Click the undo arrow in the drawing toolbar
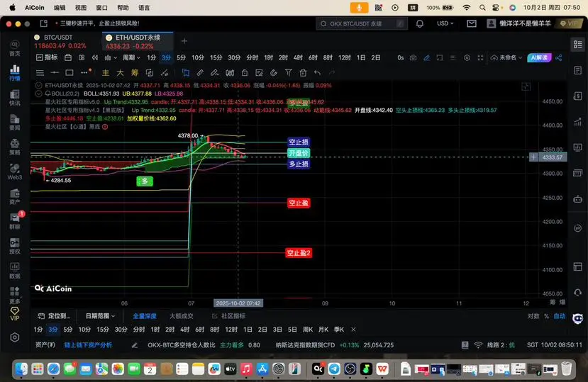Viewport: 588px width, 382px height. click(x=317, y=73)
